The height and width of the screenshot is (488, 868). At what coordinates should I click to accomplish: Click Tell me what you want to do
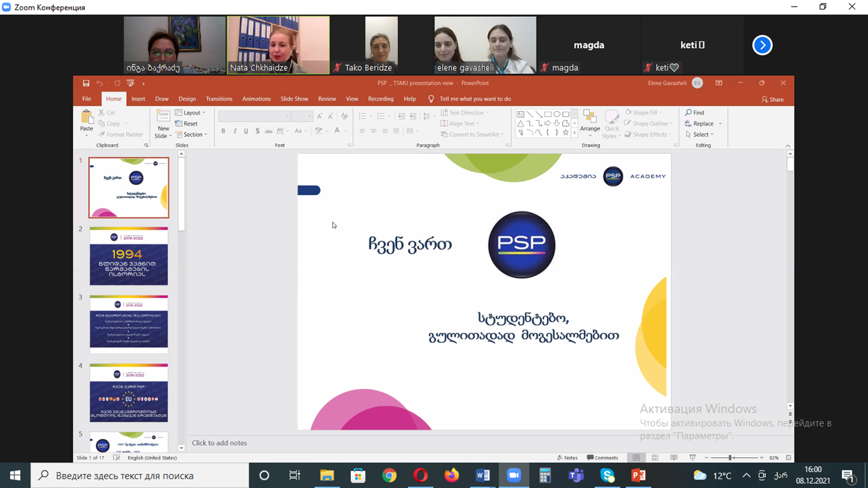(475, 99)
